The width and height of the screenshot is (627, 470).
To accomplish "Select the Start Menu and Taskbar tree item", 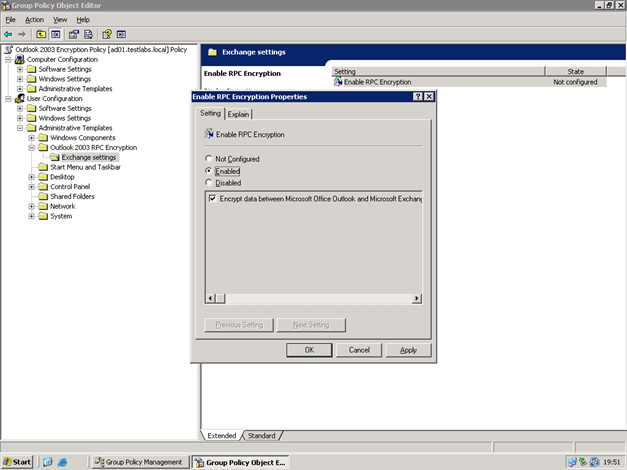I will tap(86, 167).
